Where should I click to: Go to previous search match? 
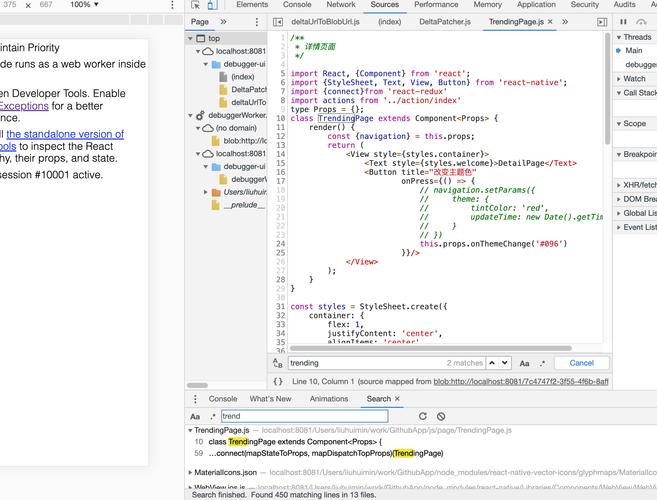tap(492, 363)
